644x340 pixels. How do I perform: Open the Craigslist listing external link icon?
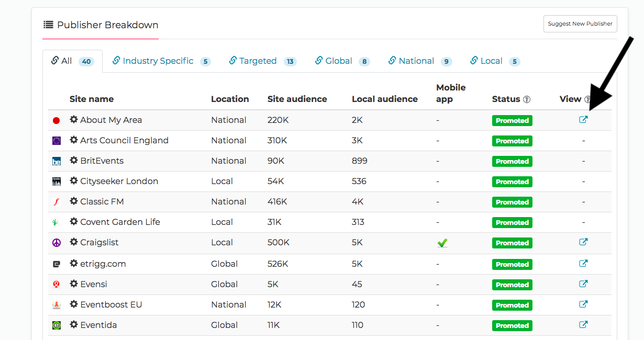(x=583, y=242)
